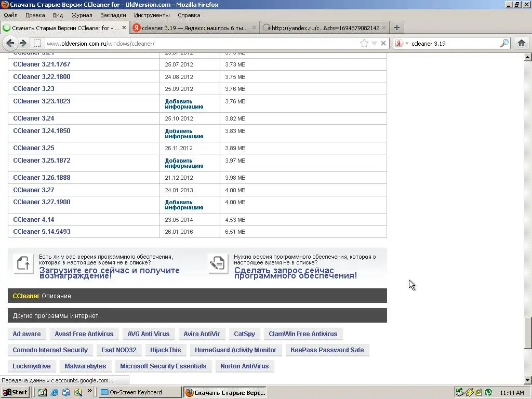This screenshot has width=532, height=399.
Task: Click the scrollbar down arrow
Action: coord(528,380)
